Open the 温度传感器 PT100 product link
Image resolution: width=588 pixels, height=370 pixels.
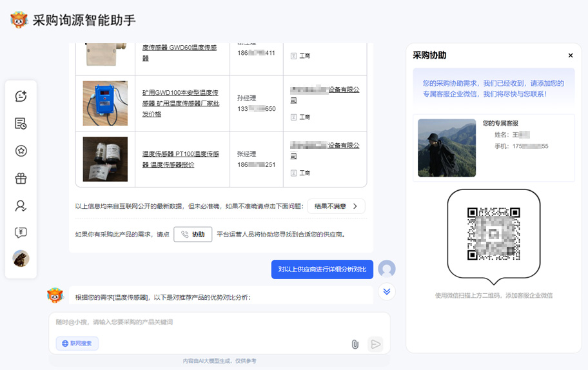[x=180, y=159]
